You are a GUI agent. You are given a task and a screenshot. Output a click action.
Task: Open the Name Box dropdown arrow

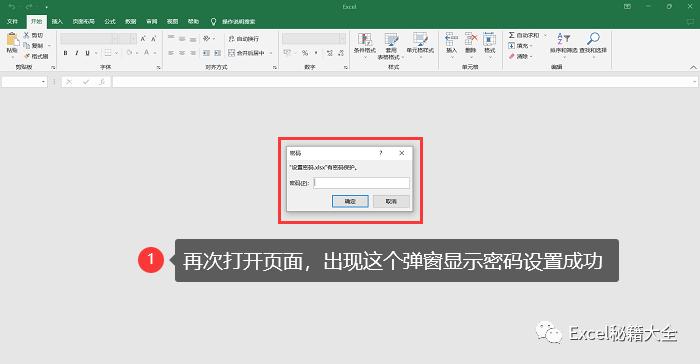pos(43,82)
